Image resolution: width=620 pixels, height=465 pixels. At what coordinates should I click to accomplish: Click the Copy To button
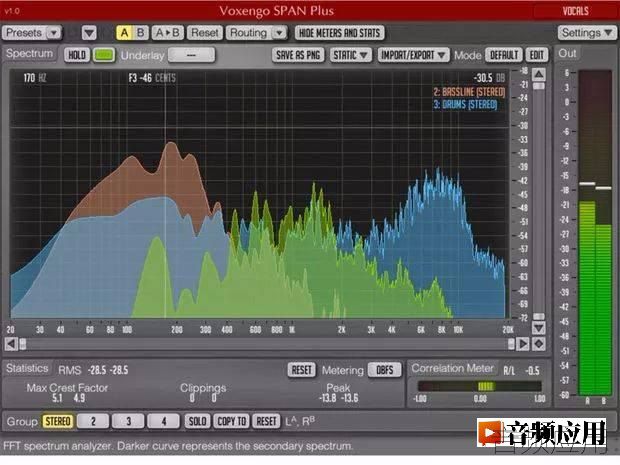(232, 421)
